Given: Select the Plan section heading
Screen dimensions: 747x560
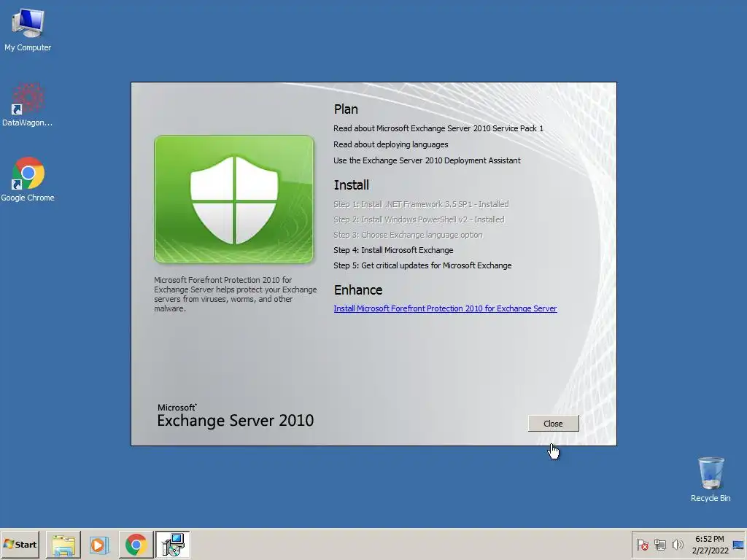Looking at the screenshot, I should click(346, 109).
